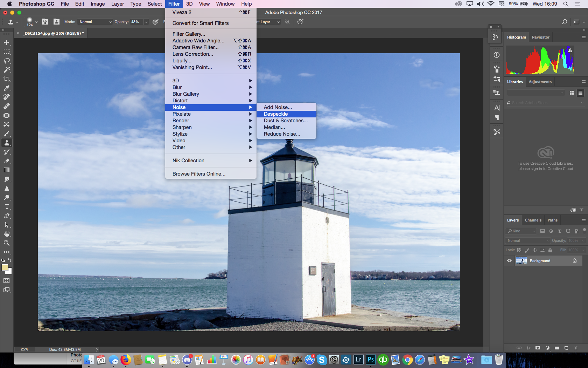Image resolution: width=588 pixels, height=368 pixels.
Task: Select the Eyedropper tool
Action: tap(7, 88)
